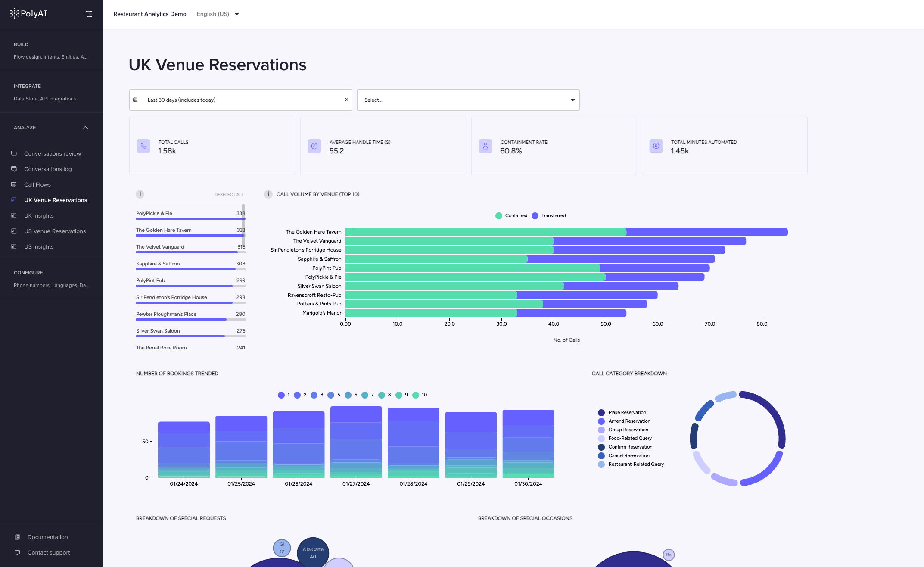
Task: Click the US Venue Reservations chart icon
Action: tap(14, 231)
